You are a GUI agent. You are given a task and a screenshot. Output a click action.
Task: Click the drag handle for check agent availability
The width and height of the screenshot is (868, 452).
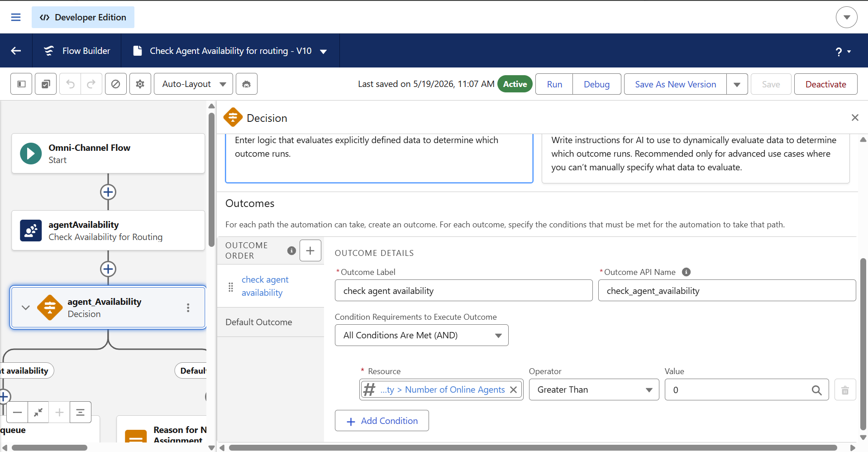tap(231, 287)
